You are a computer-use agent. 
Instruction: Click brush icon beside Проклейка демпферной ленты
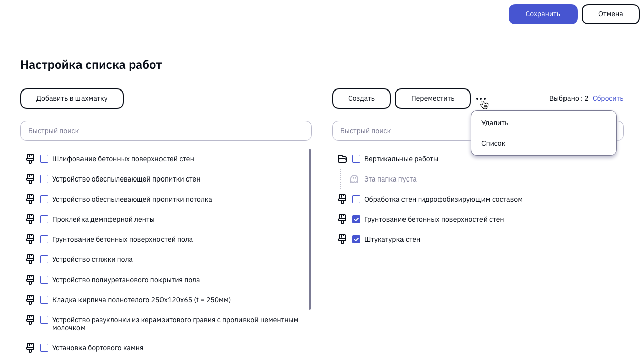[x=30, y=219]
